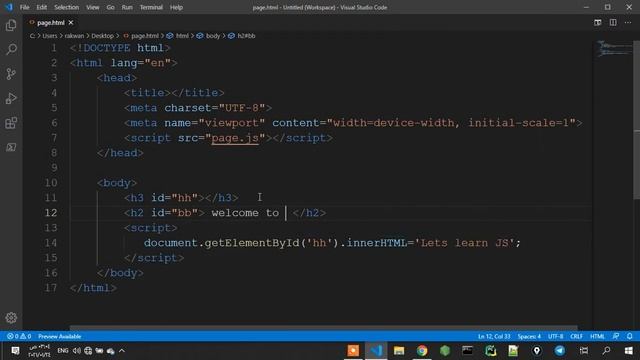This screenshot has width=640, height=360.
Task: Open the Run and Debug view
Action: pyautogui.click(x=11, y=98)
